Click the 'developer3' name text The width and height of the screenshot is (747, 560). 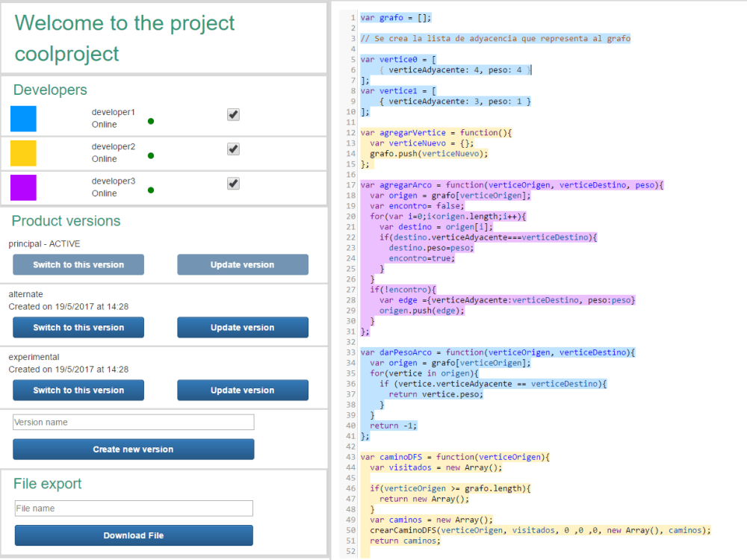coord(114,181)
